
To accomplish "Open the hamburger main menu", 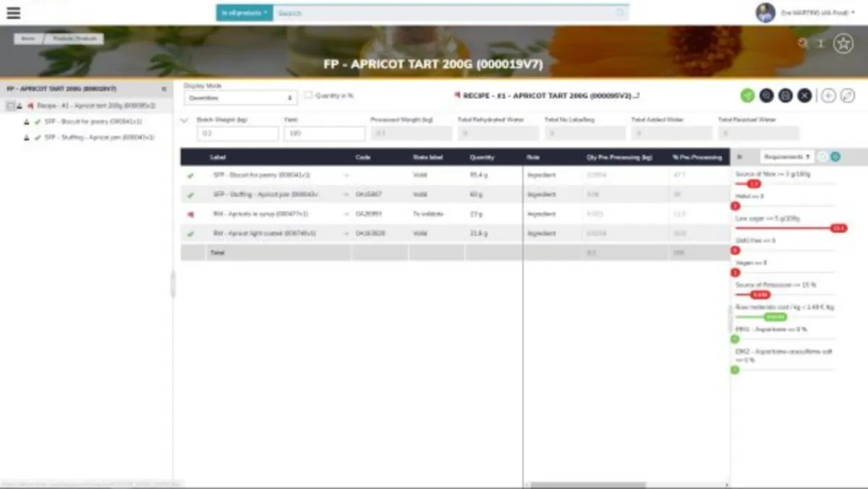I will coord(13,13).
